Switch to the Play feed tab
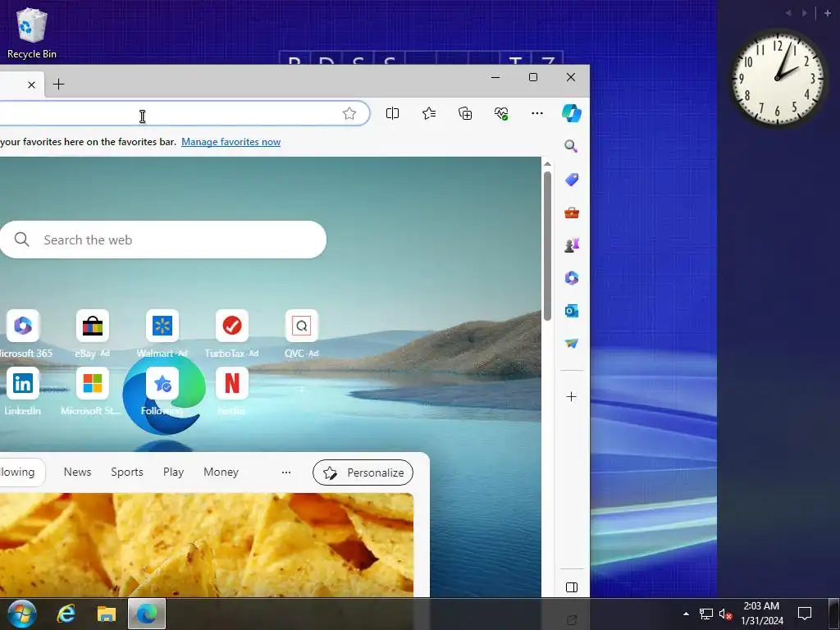Viewport: 840px width, 630px height. [173, 472]
